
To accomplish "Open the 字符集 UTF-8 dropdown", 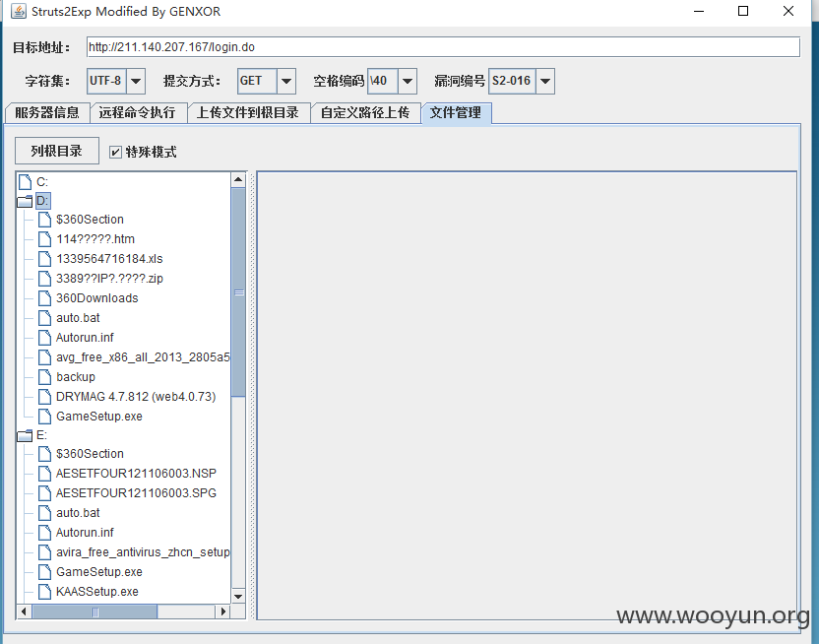I will tap(136, 81).
